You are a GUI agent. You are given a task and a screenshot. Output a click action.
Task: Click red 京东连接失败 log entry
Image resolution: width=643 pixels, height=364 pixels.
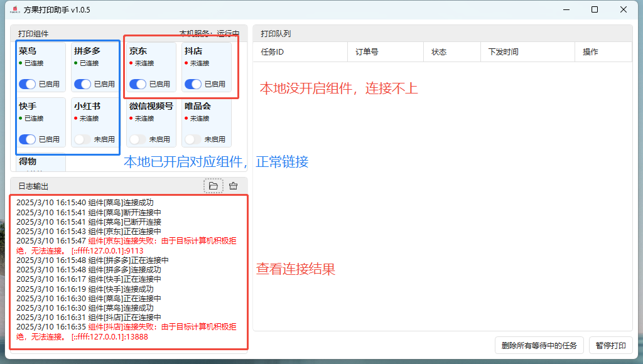(126, 245)
